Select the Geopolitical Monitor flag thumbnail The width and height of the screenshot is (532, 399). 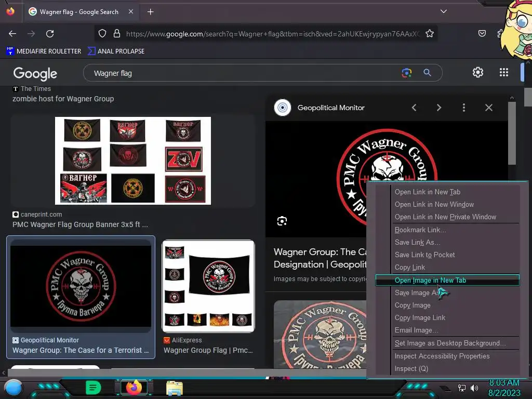tap(81, 285)
